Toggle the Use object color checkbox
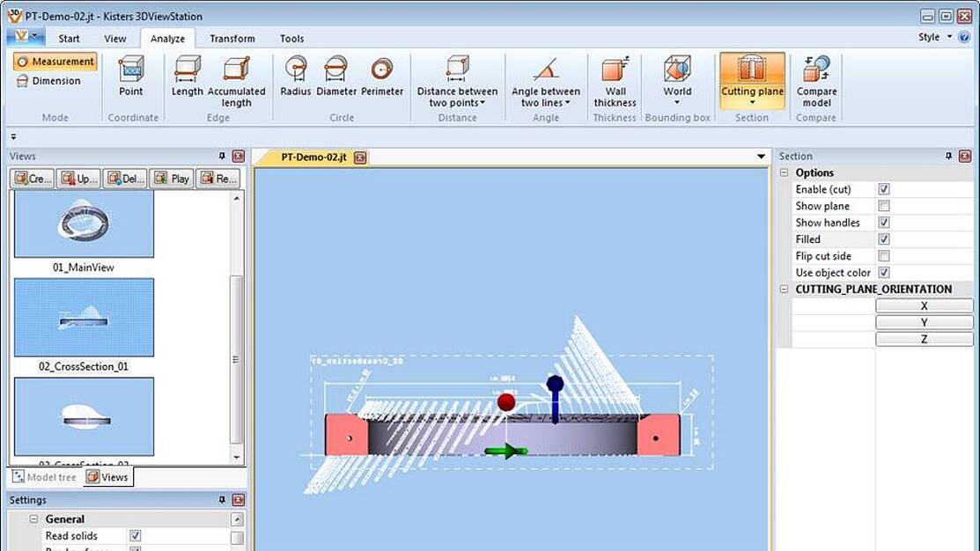Screen dimensions: 980x551 click(x=884, y=272)
